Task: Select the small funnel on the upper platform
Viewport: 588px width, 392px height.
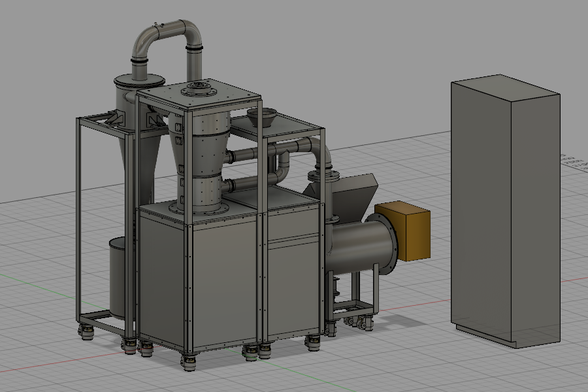Action: click(261, 119)
